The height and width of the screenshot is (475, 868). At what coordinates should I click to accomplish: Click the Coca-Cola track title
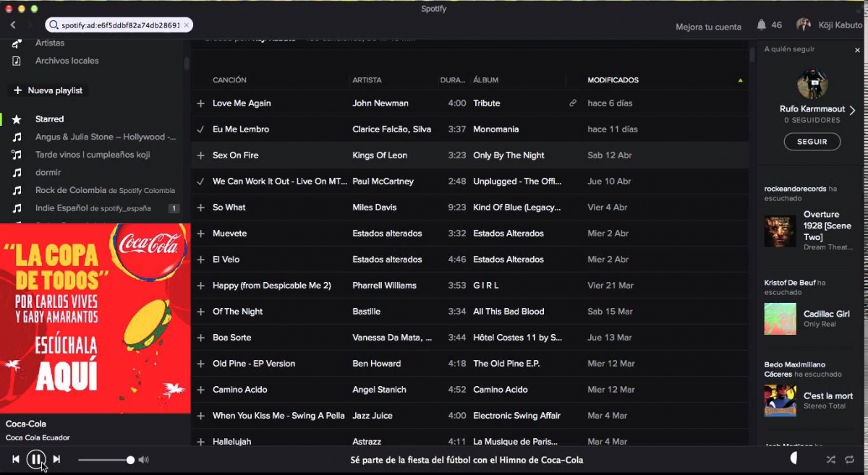pos(26,424)
